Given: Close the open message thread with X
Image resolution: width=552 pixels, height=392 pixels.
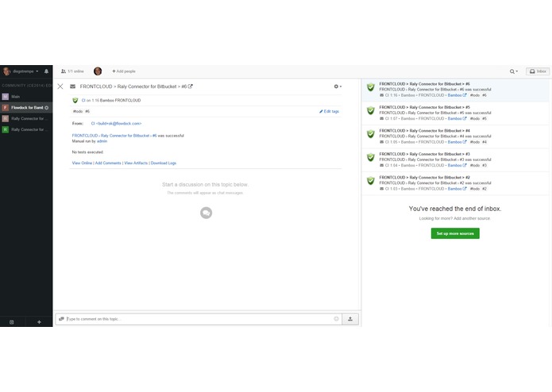Looking at the screenshot, I should [60, 86].
